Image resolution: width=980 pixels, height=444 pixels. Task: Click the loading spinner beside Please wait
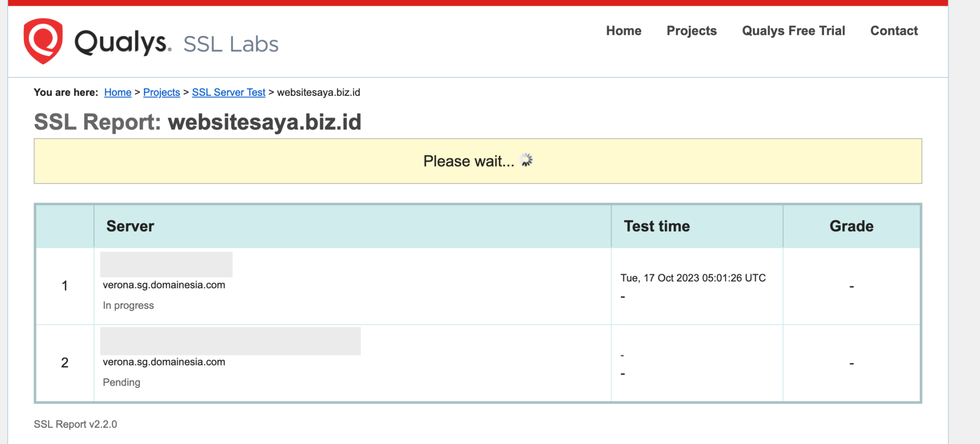coord(526,160)
